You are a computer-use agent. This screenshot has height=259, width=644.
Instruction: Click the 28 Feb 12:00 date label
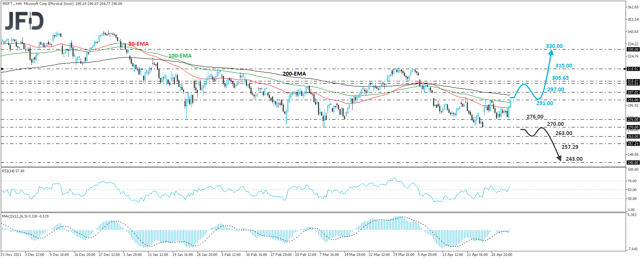point(306,255)
